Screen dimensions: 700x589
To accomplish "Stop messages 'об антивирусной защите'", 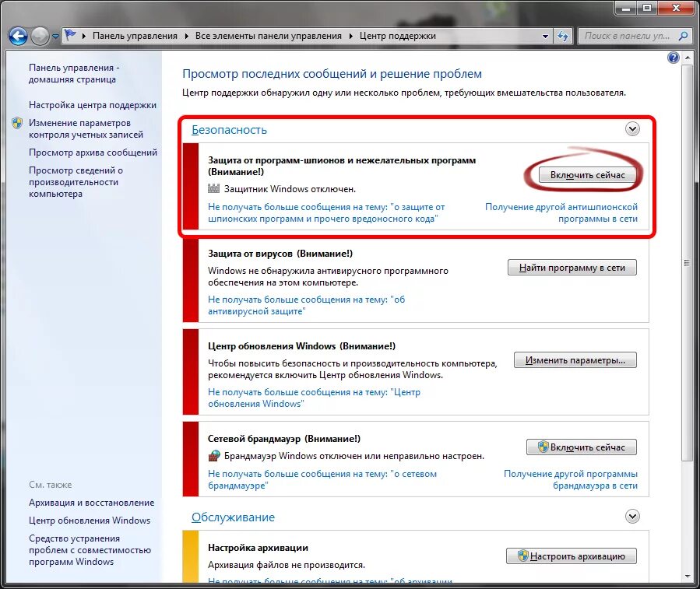I will click(306, 305).
